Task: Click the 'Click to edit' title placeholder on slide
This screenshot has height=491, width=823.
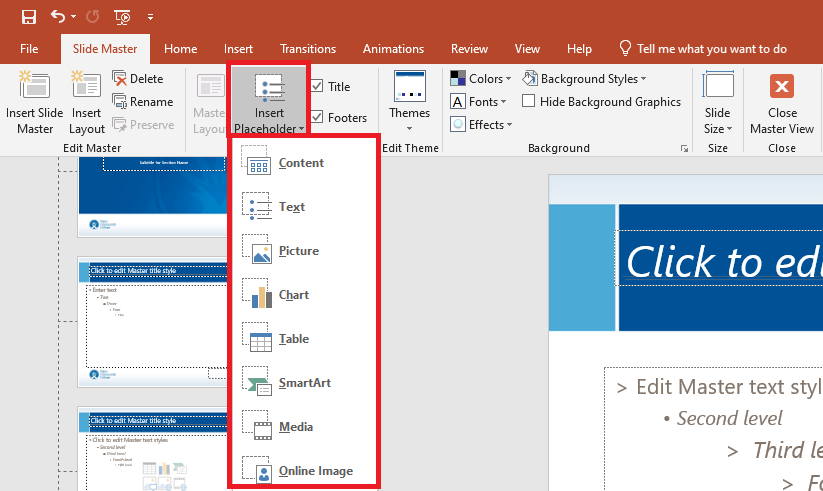Action: point(719,258)
